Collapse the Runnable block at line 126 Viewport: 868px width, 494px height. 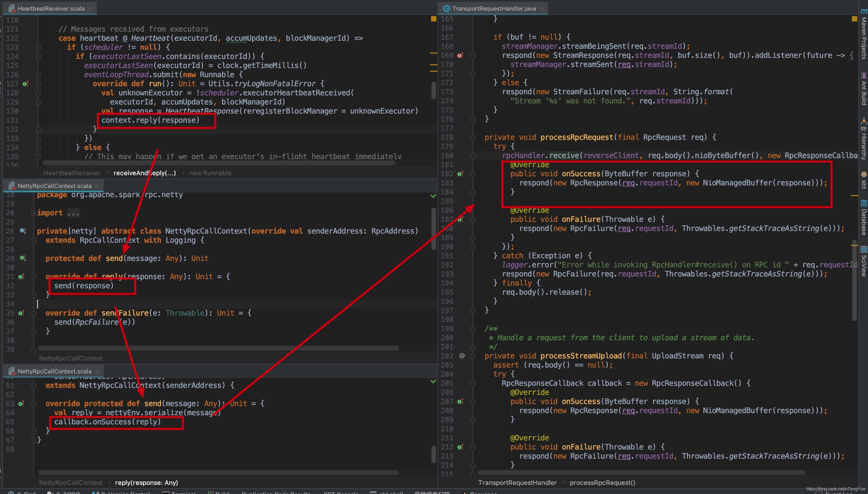[x=38, y=75]
